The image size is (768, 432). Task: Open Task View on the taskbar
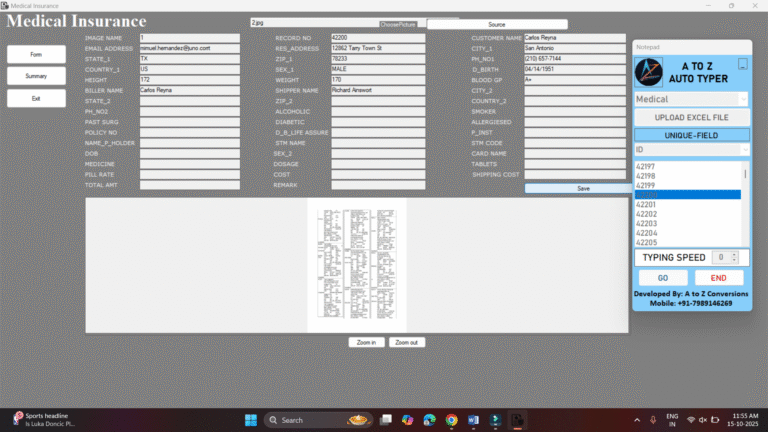(x=386, y=420)
